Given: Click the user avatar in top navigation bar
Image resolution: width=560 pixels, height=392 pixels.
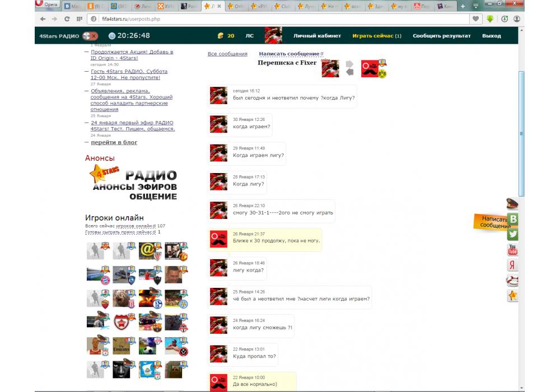Looking at the screenshot, I should [x=273, y=35].
